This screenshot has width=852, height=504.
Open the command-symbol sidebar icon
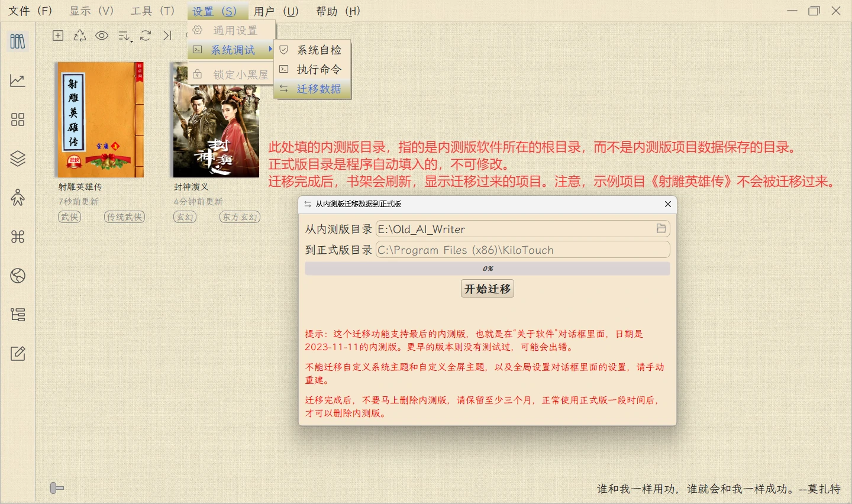point(18,237)
